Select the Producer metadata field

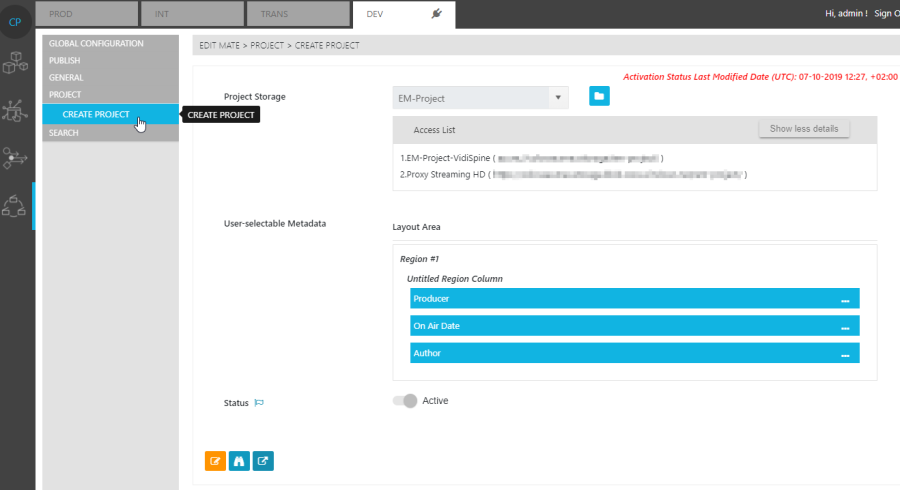[x=634, y=298]
